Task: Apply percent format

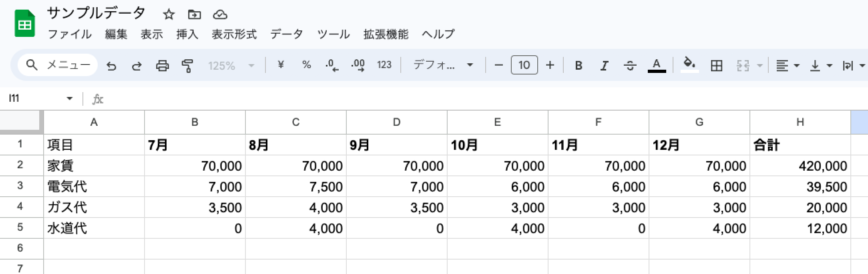Action: point(307,65)
